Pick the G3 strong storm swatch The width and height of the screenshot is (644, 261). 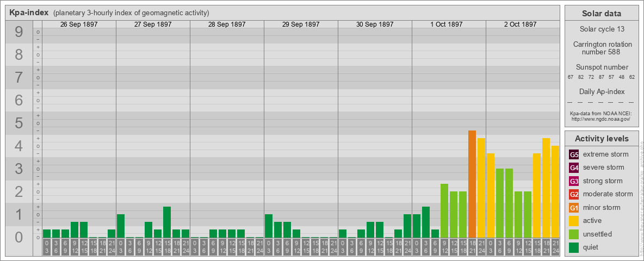pos(574,181)
